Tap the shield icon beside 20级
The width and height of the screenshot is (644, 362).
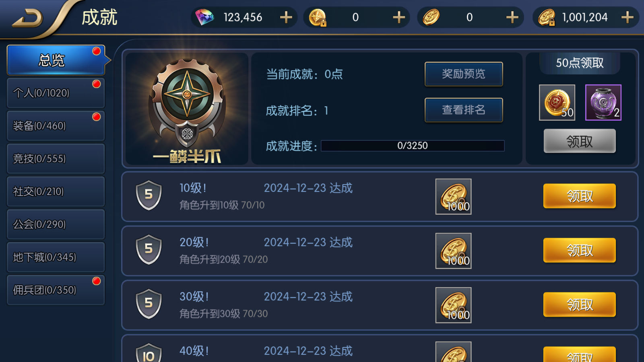tap(149, 249)
